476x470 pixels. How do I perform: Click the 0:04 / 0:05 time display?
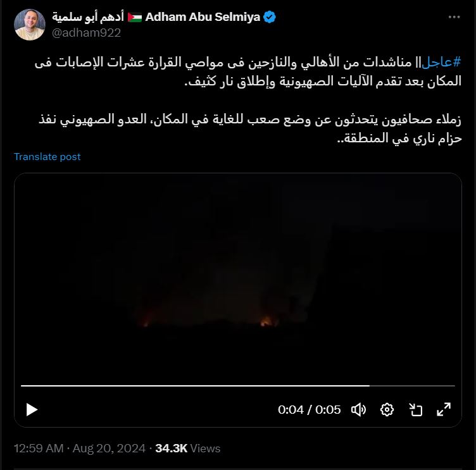pos(309,410)
